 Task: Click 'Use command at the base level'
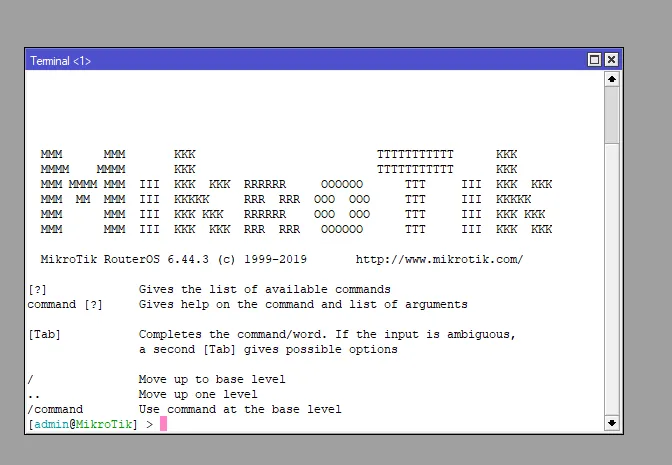point(240,409)
